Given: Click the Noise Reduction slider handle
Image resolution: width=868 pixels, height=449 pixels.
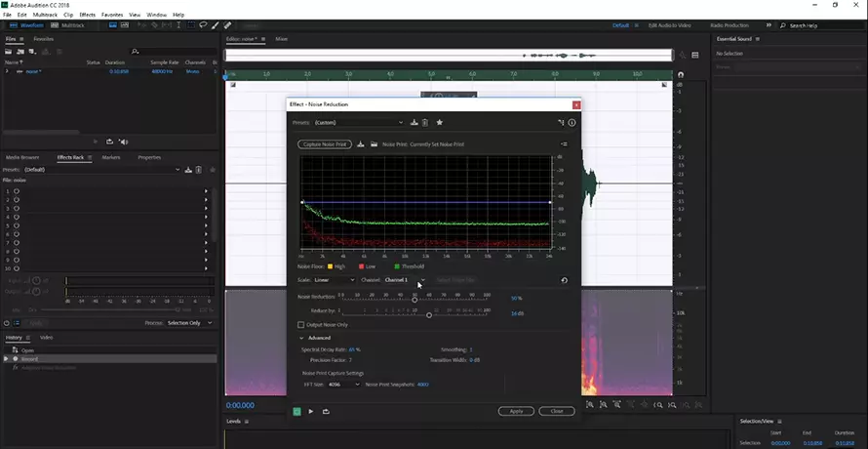Looking at the screenshot, I should (x=415, y=299).
